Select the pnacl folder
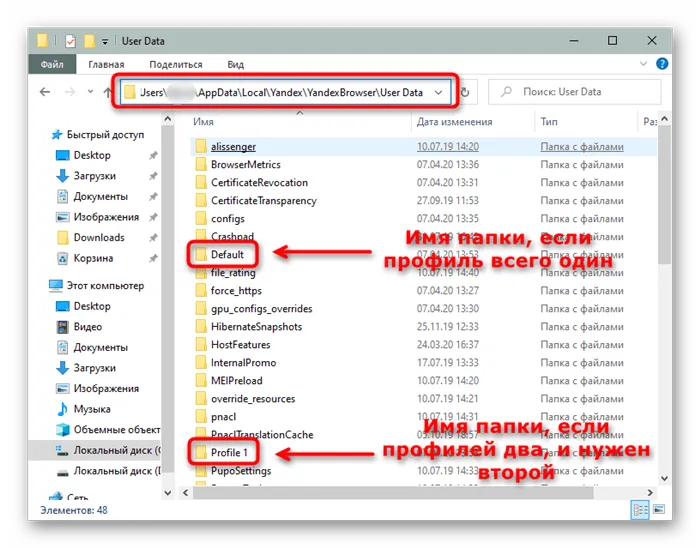Image resolution: width=700 pixels, height=548 pixels. 223,417
